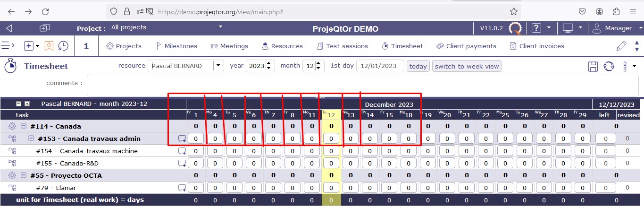Open the Projects menu item
Viewport: 644px width, 217px height.
(x=124, y=46)
